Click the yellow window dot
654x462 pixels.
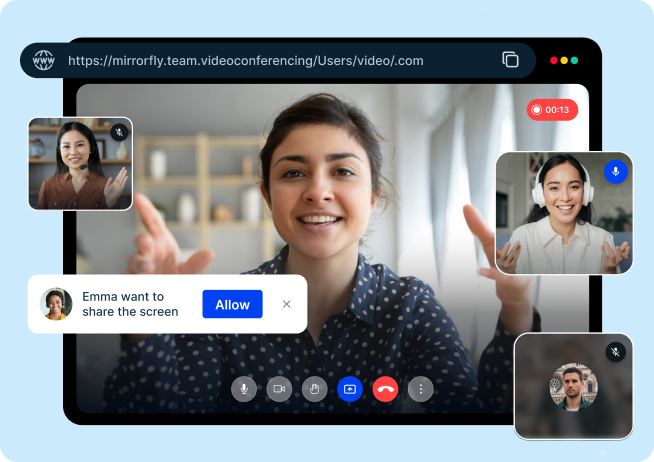click(564, 60)
